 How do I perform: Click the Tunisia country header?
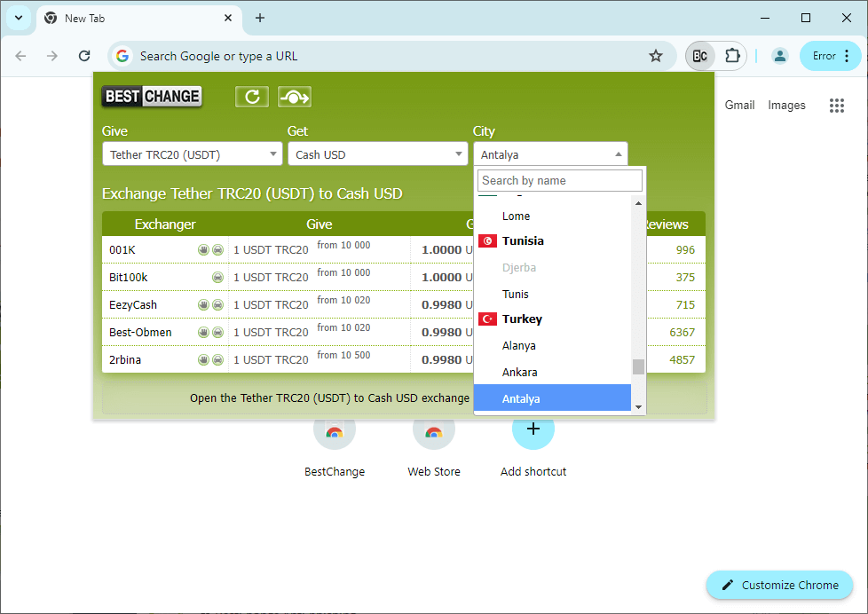click(x=523, y=240)
